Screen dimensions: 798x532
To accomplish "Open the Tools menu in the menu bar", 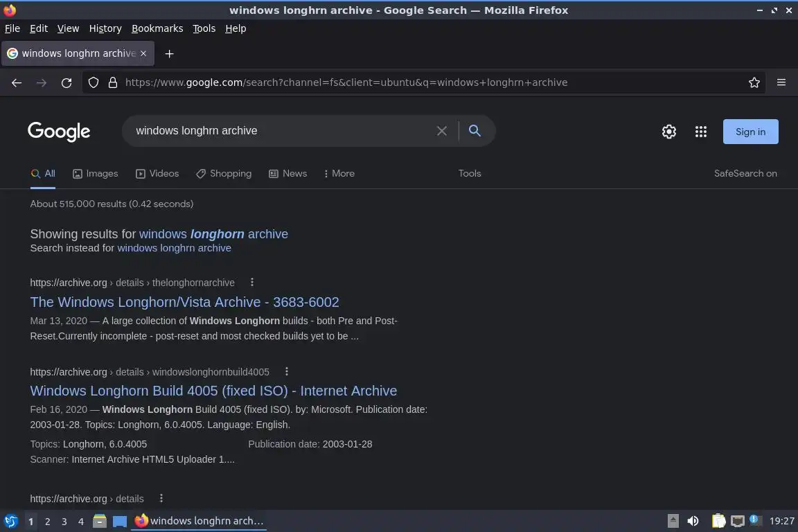I will [x=204, y=28].
